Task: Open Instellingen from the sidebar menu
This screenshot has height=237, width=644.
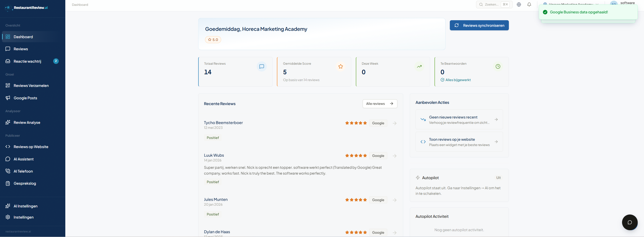Action: point(23,217)
